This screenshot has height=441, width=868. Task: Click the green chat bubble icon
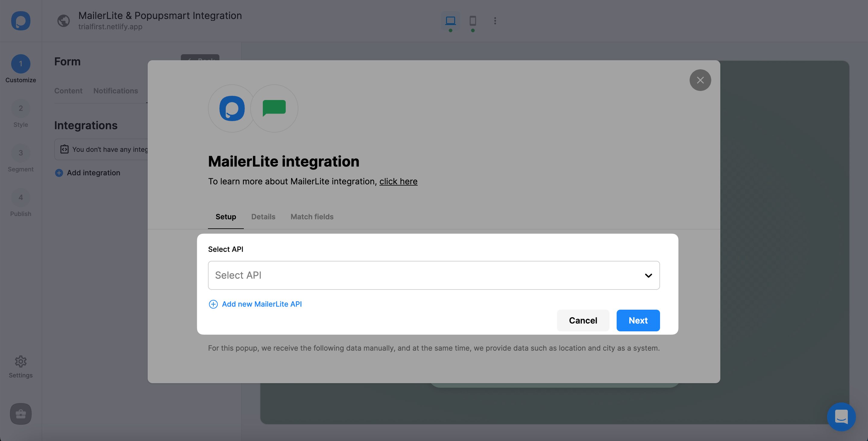pos(274,108)
